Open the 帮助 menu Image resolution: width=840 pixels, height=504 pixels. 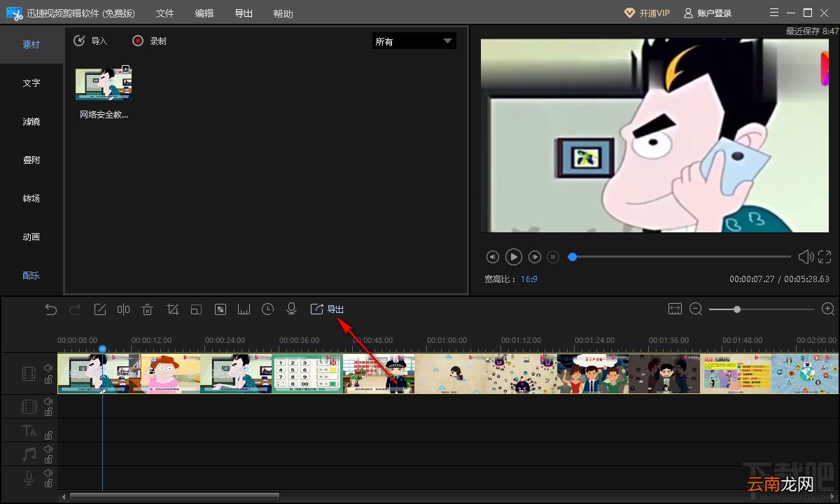(x=283, y=13)
